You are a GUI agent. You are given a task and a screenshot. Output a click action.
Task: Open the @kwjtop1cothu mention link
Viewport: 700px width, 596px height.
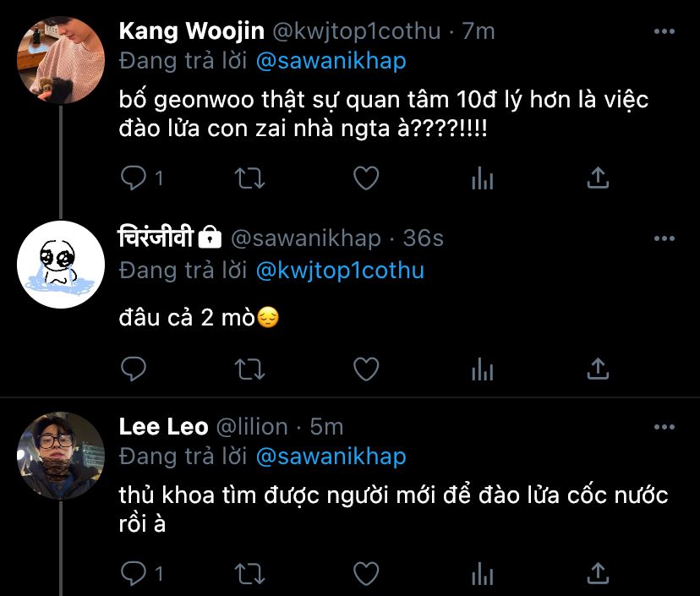click(339, 271)
